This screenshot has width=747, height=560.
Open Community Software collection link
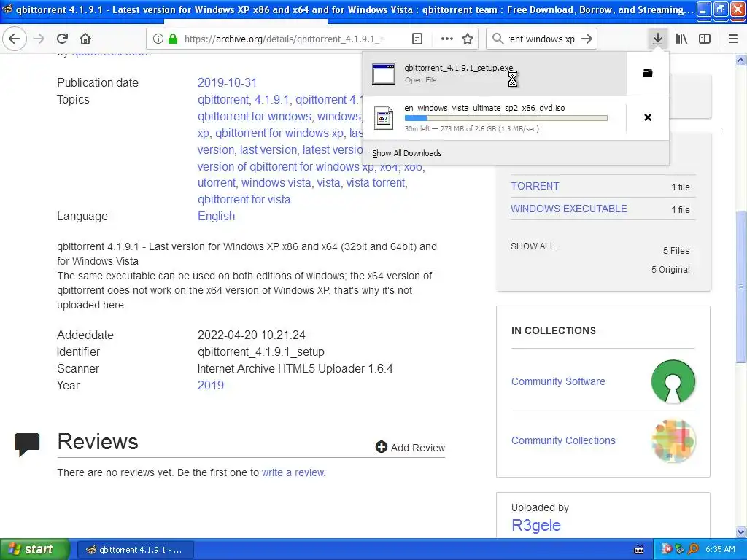click(x=558, y=381)
